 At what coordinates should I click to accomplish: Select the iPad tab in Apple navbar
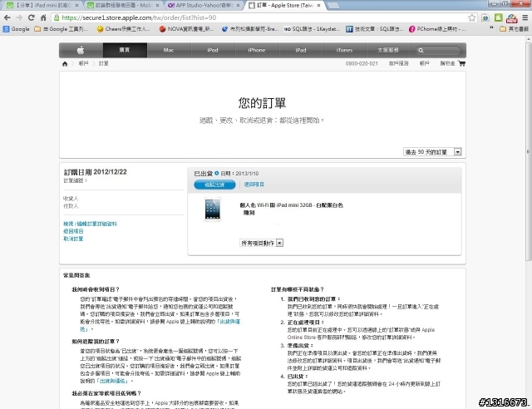[301, 50]
